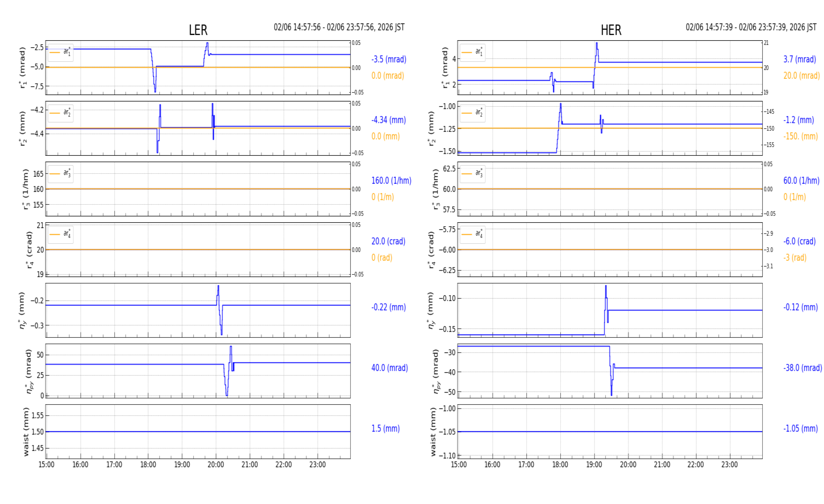The image size is (824, 504).
Task: Click the LER orange value 0.0 (mrad)
Action: pyautogui.click(x=387, y=76)
